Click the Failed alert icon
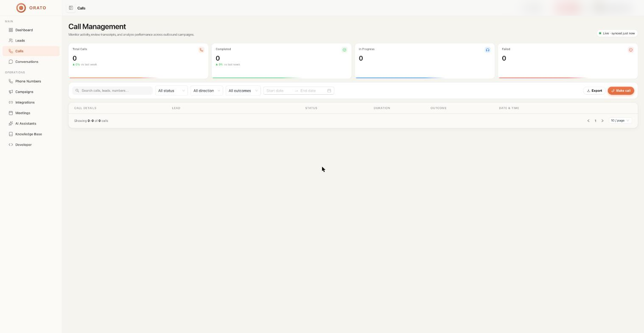Viewport: 644px width, 333px height. 630,50
